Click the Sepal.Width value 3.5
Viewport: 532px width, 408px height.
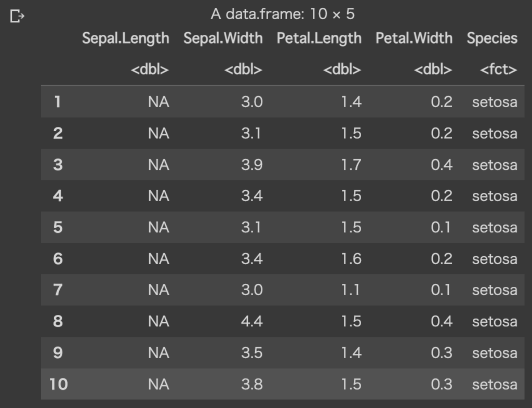pos(252,353)
